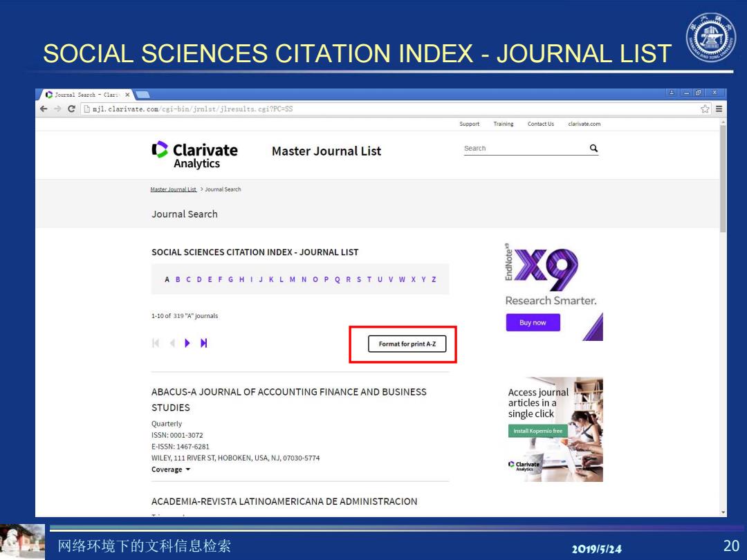This screenshot has width=747, height=560.
Task: Visit the clarivate.com link
Action: [584, 124]
